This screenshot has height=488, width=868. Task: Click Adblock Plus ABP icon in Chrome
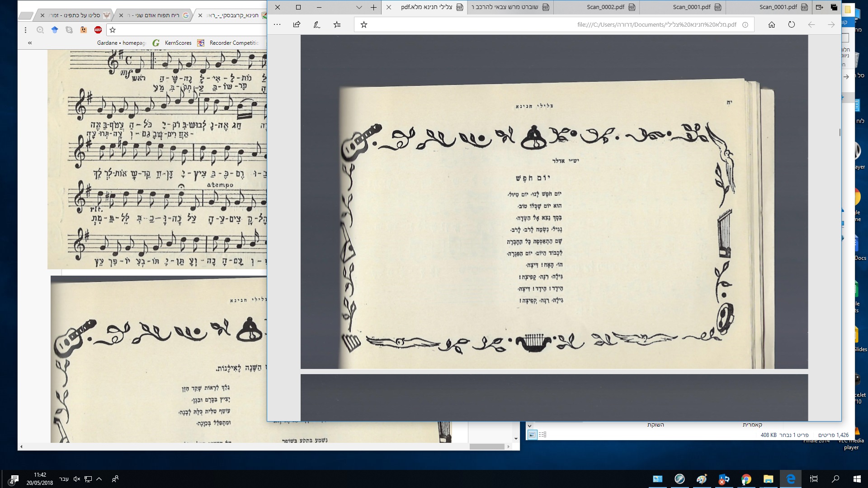pyautogui.click(x=98, y=30)
